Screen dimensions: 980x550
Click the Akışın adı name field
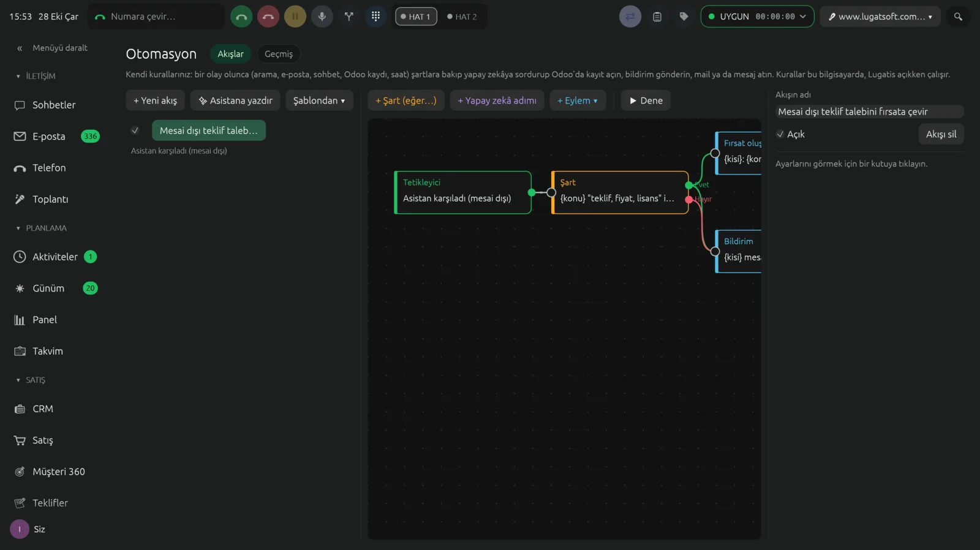[x=869, y=111]
